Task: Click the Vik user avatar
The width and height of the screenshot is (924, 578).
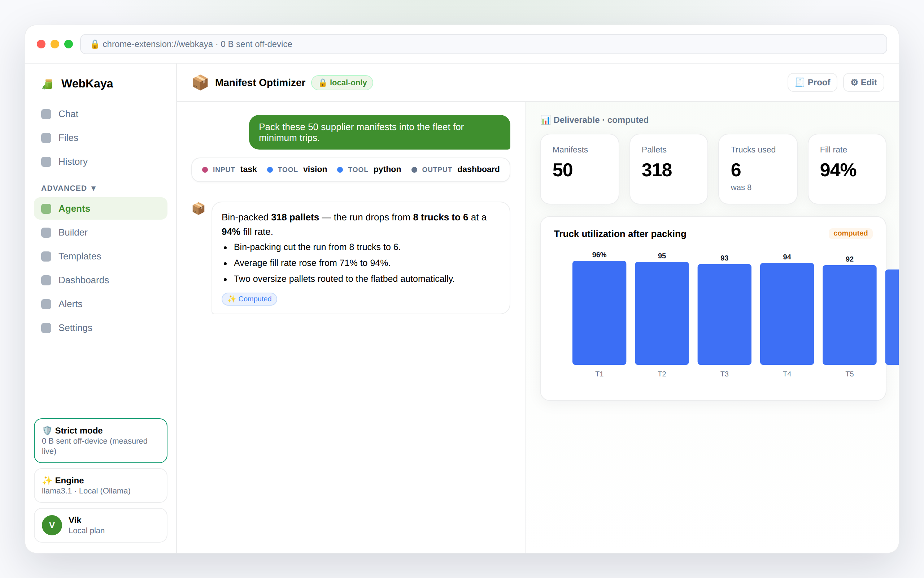Action: pyautogui.click(x=52, y=525)
